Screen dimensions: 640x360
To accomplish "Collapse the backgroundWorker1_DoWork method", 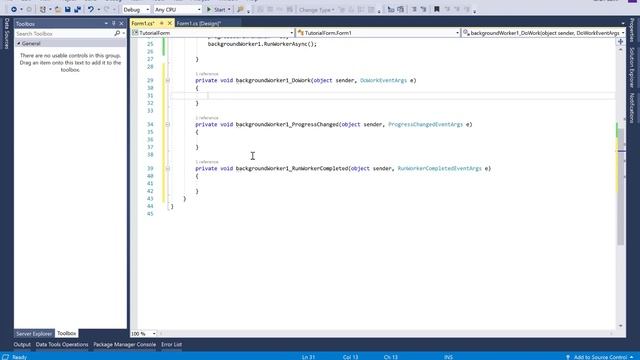I will [x=168, y=80].
